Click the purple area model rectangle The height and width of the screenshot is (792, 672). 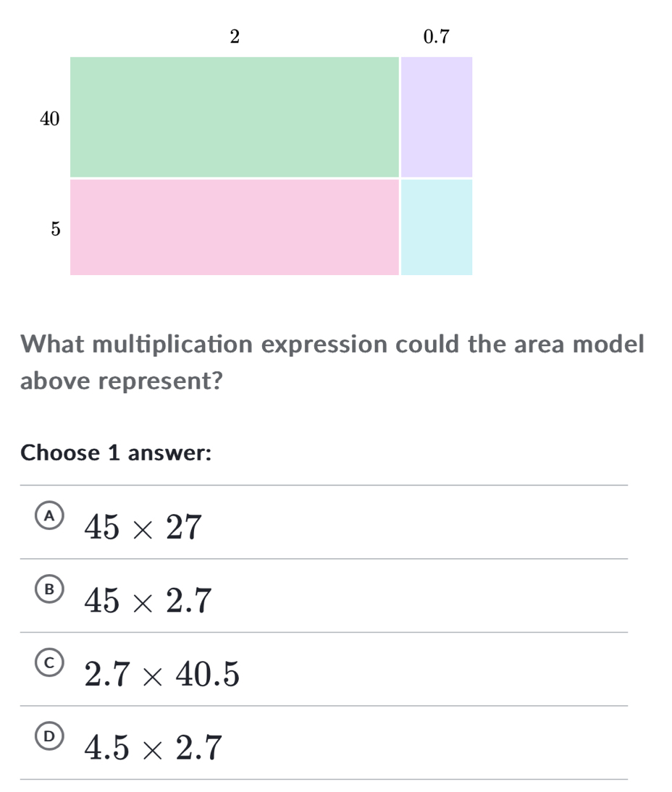click(435, 117)
